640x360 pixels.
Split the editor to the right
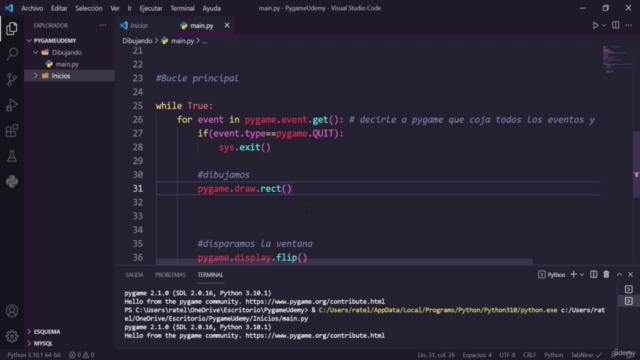tap(616, 25)
